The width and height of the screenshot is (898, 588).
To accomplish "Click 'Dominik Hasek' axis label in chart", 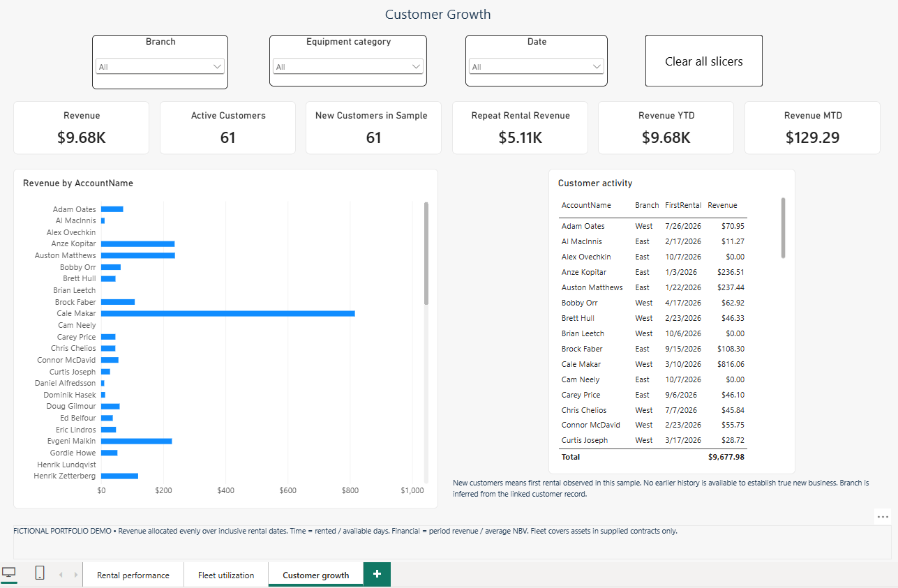I will coord(70,395).
